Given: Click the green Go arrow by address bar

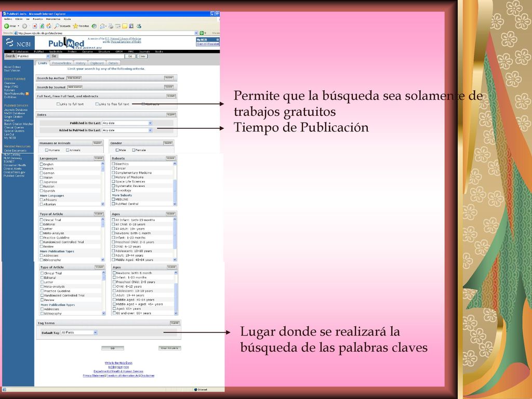Looking at the screenshot, I should click(x=202, y=33).
